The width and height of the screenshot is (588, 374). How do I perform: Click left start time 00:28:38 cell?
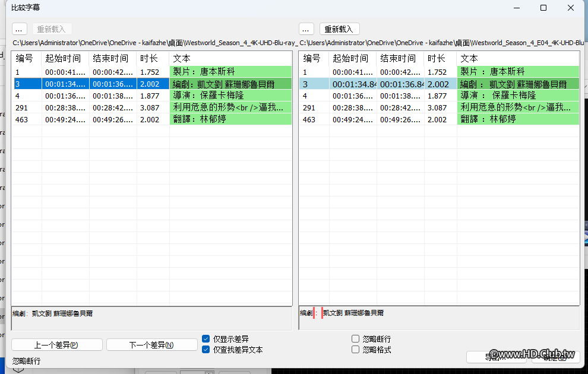coord(65,107)
